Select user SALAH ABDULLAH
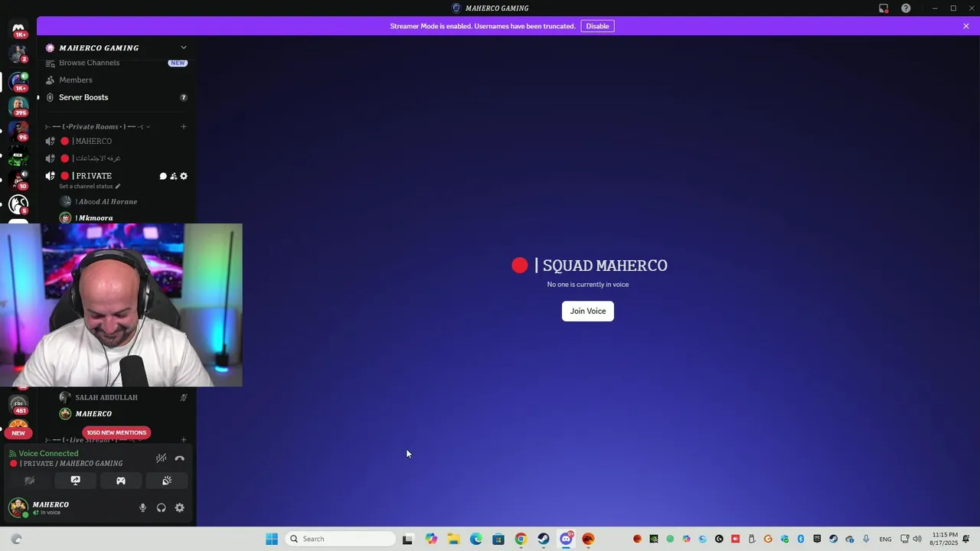 click(x=106, y=397)
